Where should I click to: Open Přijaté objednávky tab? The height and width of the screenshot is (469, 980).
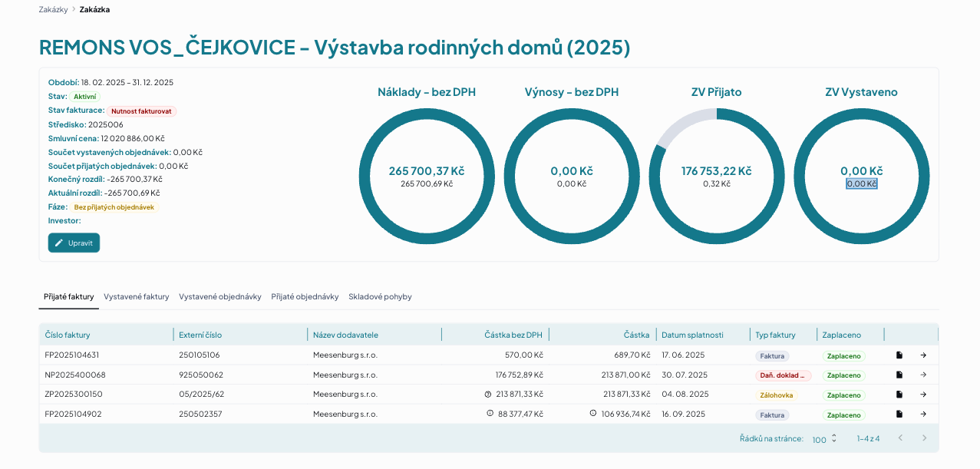point(305,296)
